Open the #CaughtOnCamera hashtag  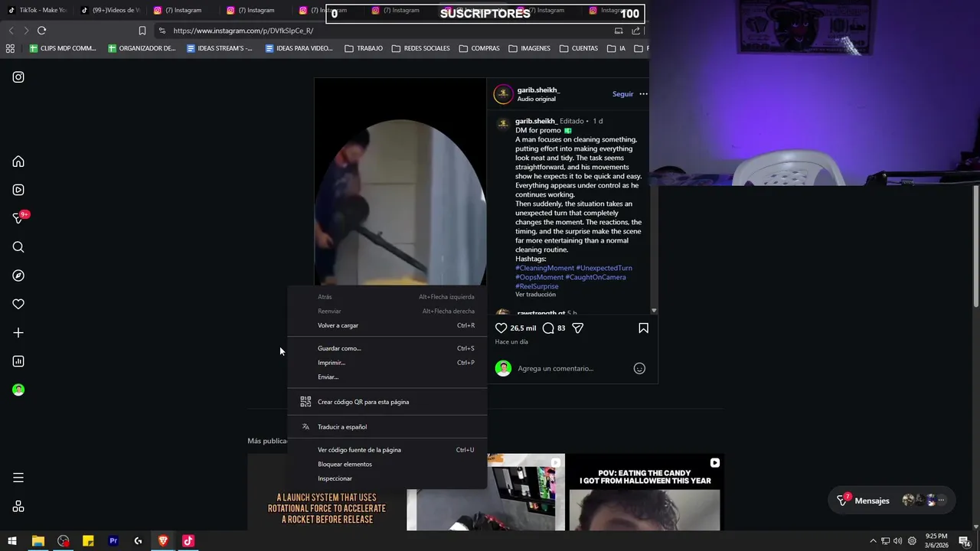pyautogui.click(x=596, y=277)
